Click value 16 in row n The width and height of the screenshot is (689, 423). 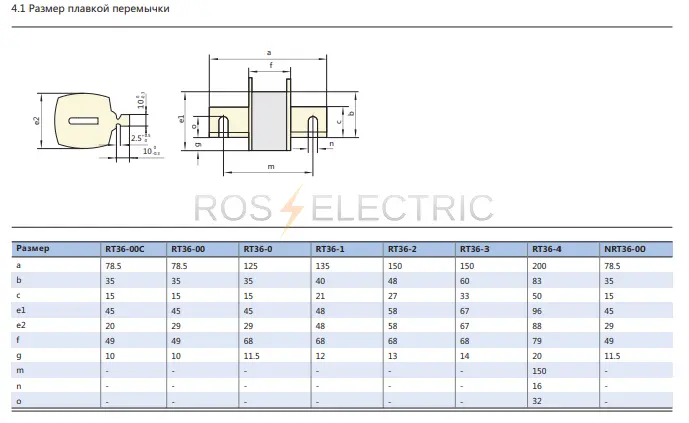pyautogui.click(x=537, y=386)
